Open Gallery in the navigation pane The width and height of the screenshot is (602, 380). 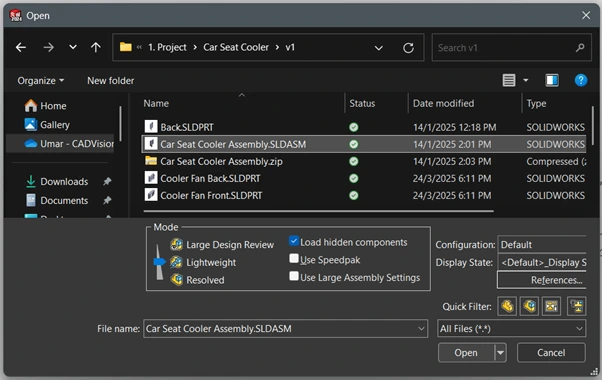tap(47, 124)
